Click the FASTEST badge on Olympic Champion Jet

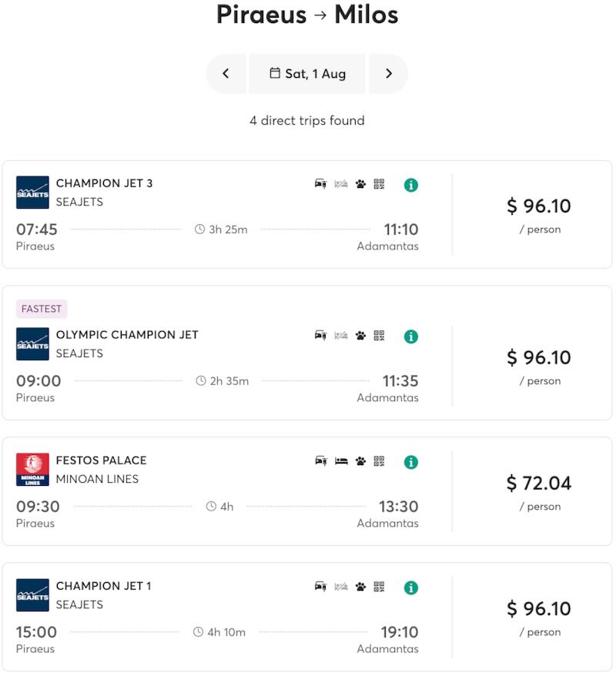click(41, 308)
